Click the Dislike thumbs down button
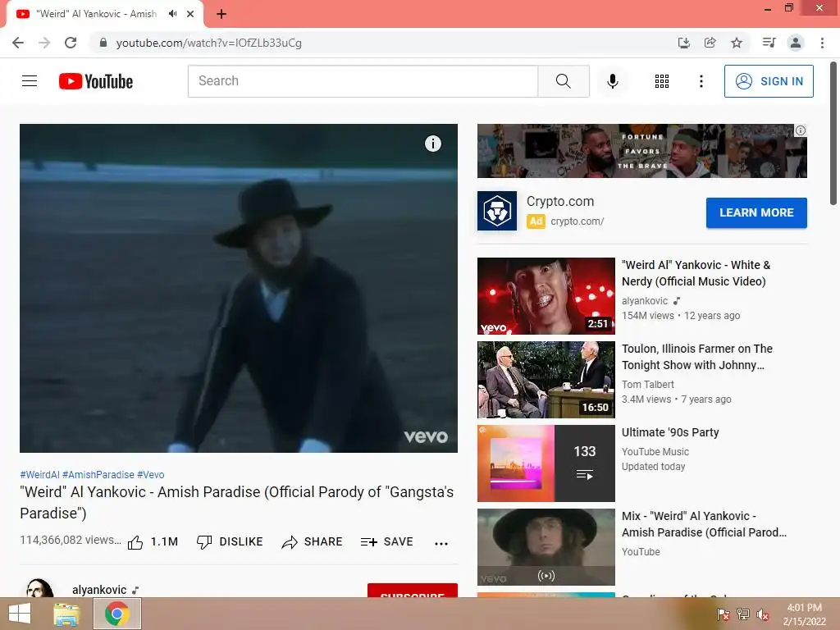Screen dimensions: 840x630 (x=230, y=542)
